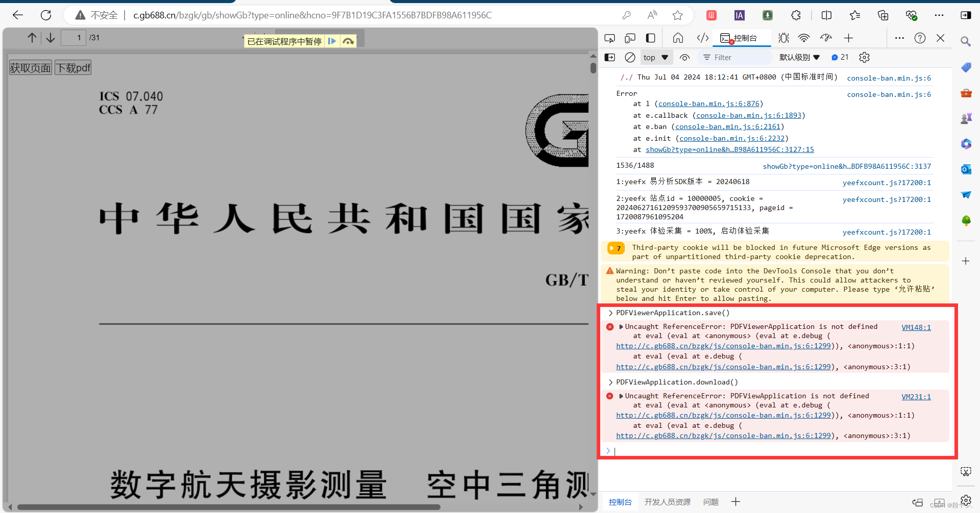
Task: Switch to the 问题 tab
Action: point(710,502)
